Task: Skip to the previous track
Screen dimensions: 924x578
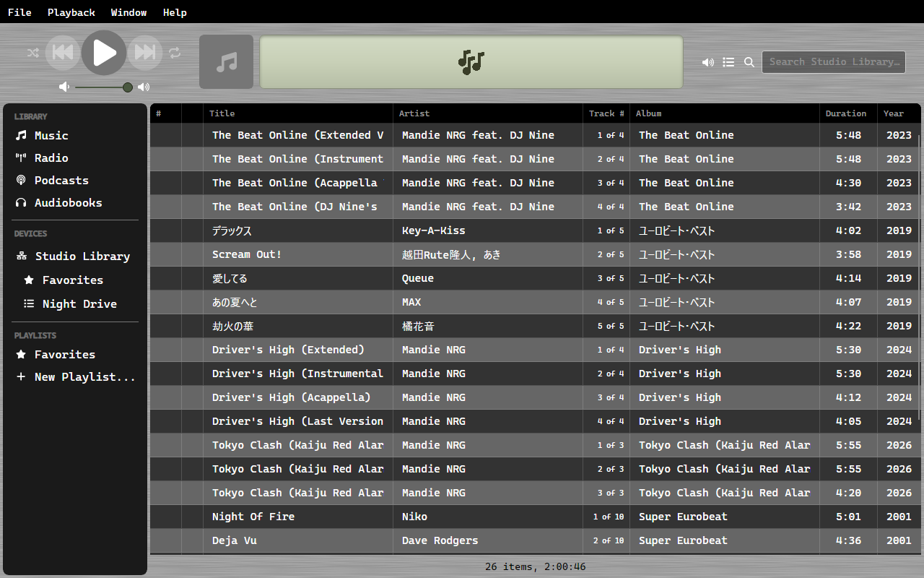Action: pyautogui.click(x=63, y=52)
